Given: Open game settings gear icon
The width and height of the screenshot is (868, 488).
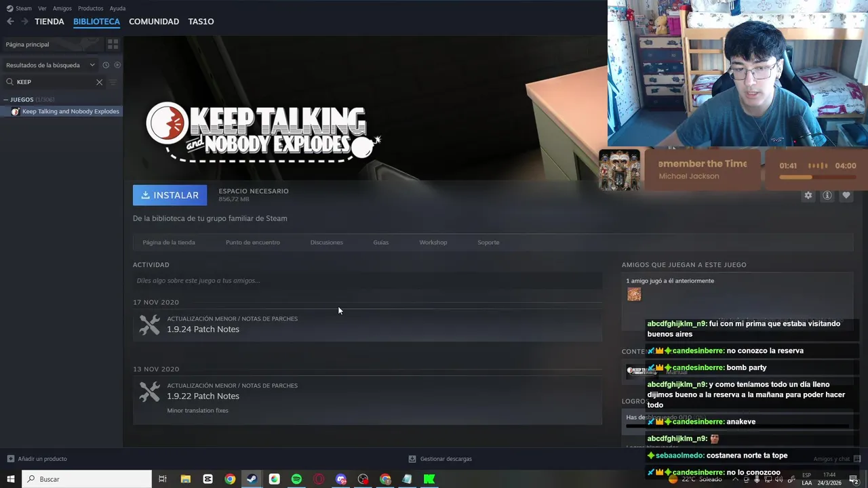Looking at the screenshot, I should coord(808,195).
